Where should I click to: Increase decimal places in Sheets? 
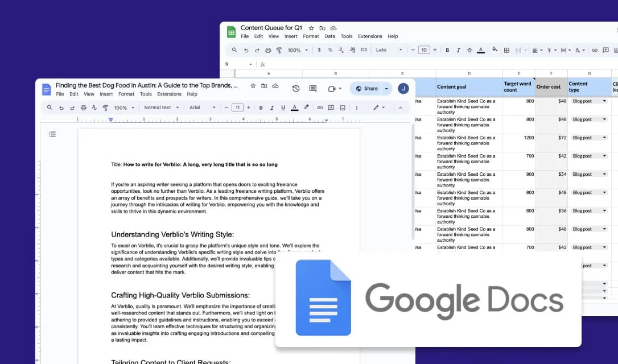click(352, 50)
